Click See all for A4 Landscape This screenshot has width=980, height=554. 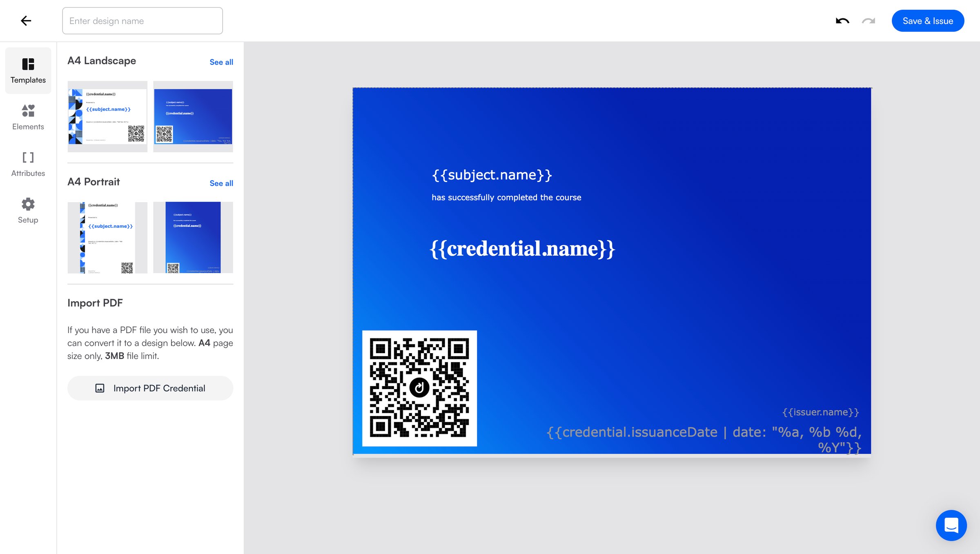pos(221,62)
